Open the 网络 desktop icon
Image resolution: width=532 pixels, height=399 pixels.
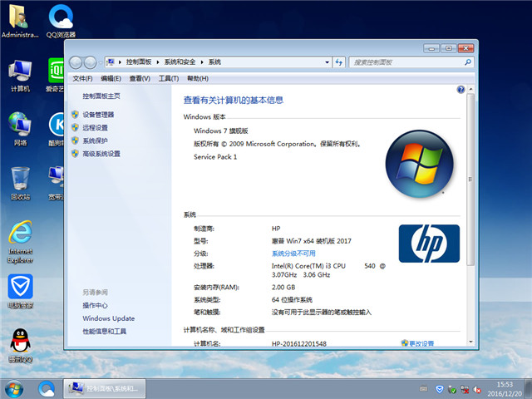point(20,129)
